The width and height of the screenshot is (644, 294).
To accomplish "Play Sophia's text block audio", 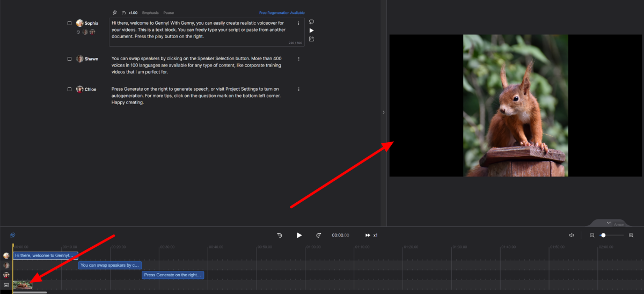I will point(311,31).
